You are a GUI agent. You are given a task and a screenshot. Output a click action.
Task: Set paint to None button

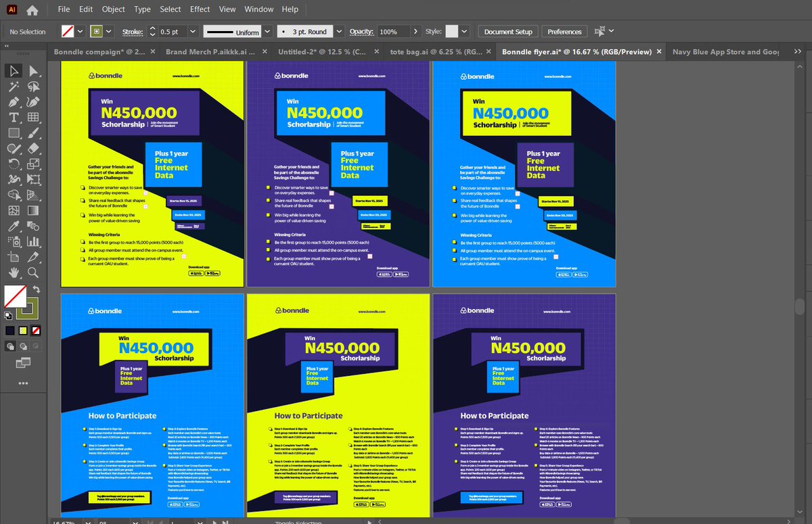coord(36,331)
